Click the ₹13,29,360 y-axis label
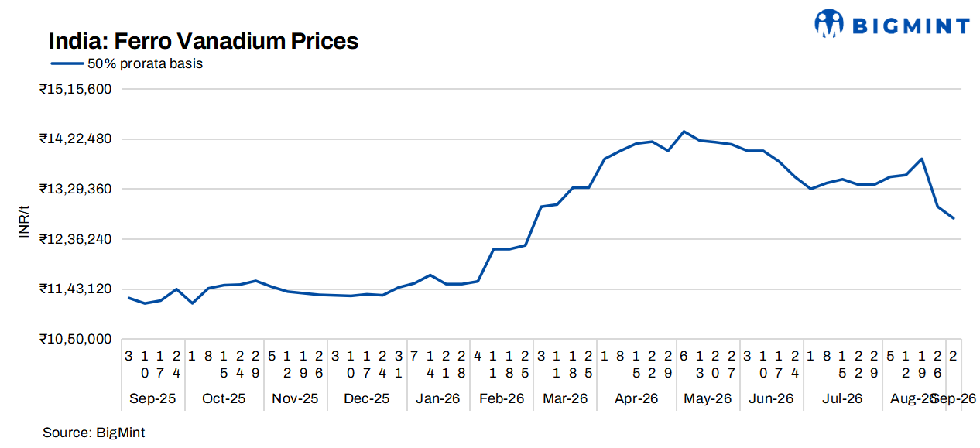The image size is (980, 448). 76,189
